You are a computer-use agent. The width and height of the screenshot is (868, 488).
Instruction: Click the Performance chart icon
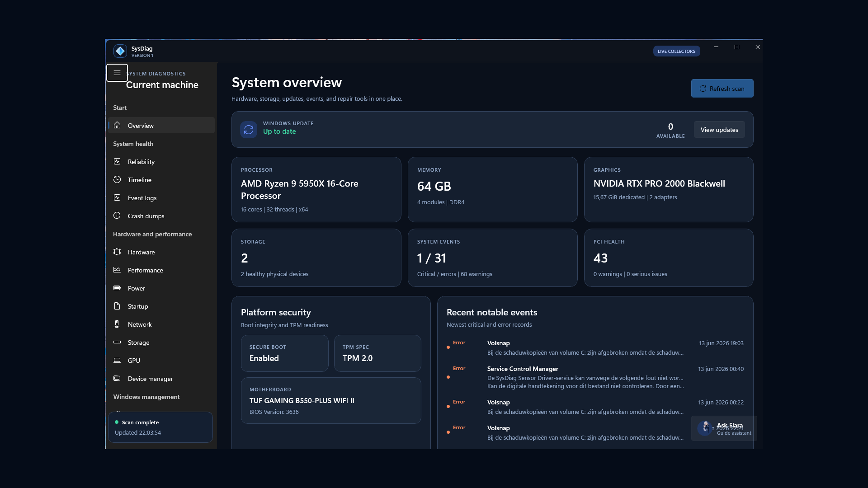[x=117, y=270]
